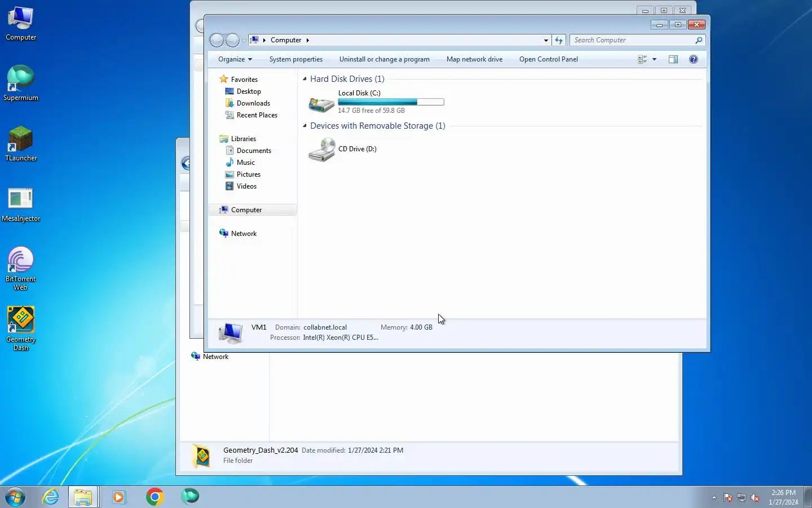The width and height of the screenshot is (812, 508).
Task: Launch the Geometry Dash desktop shortcut
Action: [x=21, y=329]
